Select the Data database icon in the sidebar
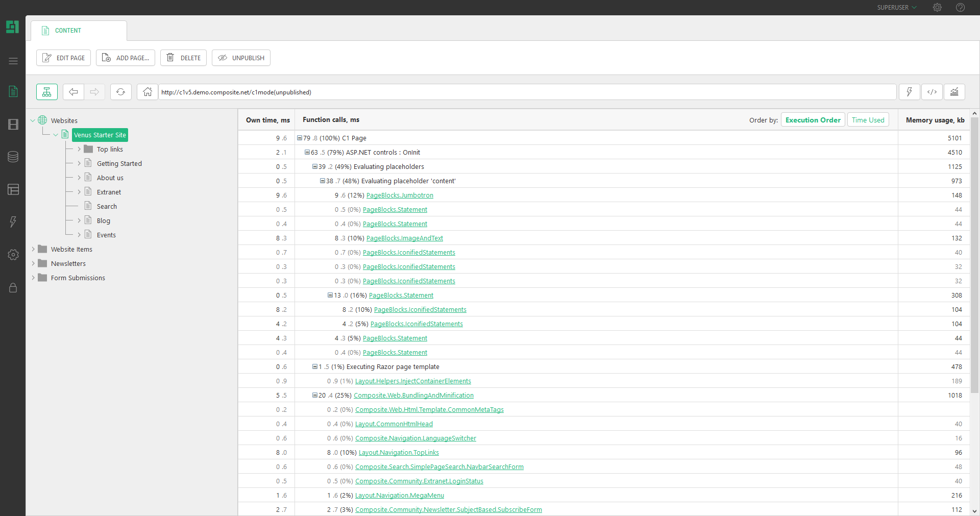This screenshot has width=980, height=516. [x=13, y=157]
